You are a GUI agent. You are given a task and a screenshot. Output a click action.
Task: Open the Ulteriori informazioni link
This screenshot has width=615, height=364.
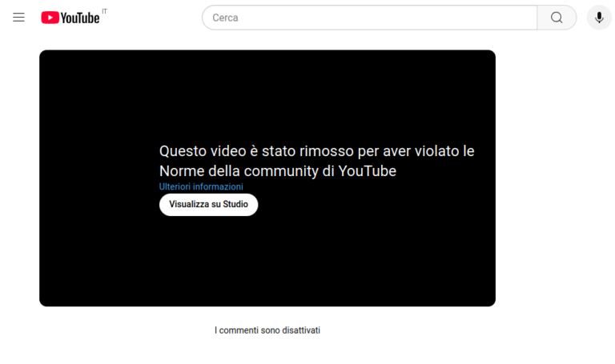coord(201,187)
